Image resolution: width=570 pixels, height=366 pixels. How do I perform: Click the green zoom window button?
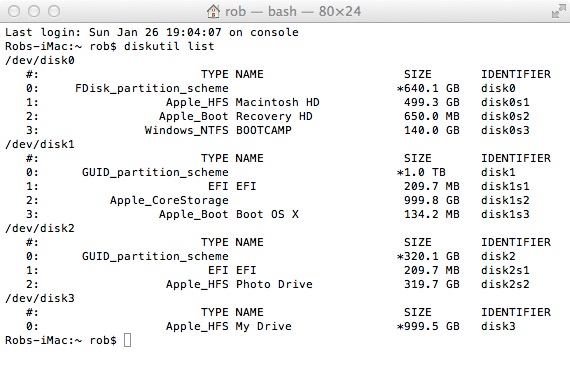coord(54,11)
